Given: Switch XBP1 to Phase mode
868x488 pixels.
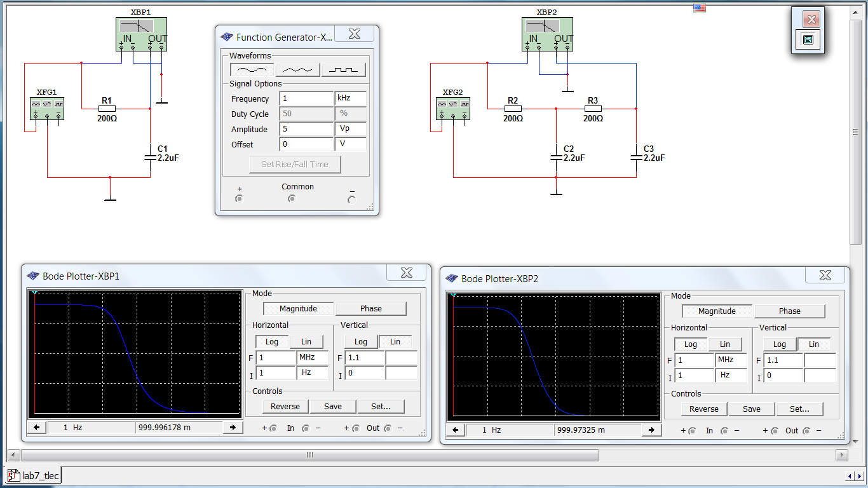Looking at the screenshot, I should [x=371, y=309].
